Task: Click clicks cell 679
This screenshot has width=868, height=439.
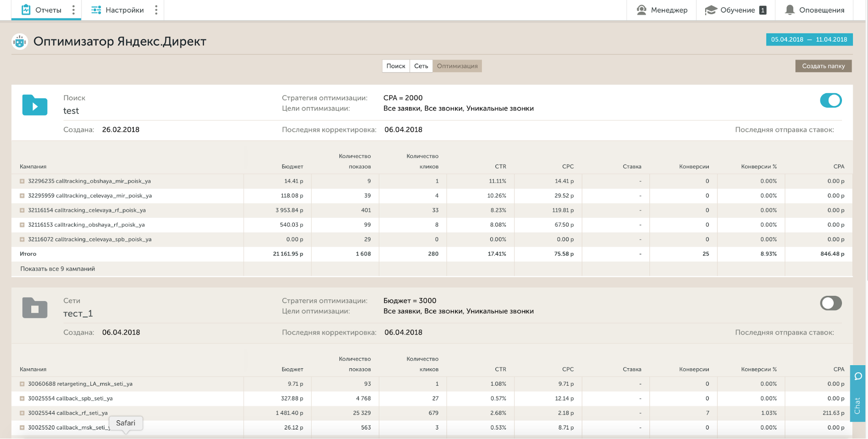Action: point(433,413)
